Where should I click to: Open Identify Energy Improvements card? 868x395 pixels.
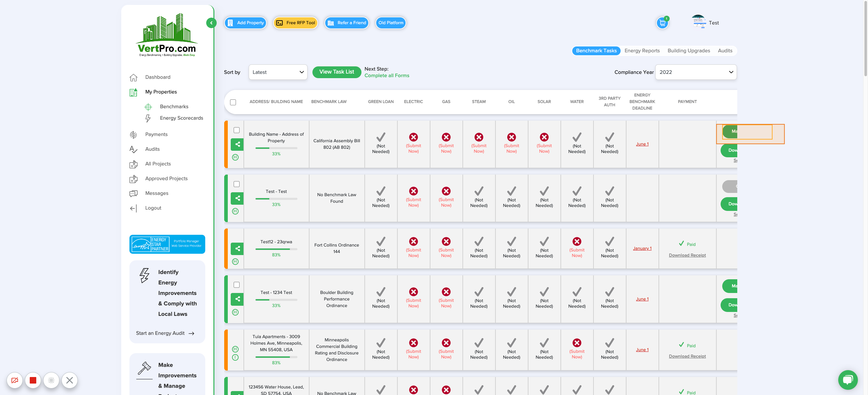coord(167,301)
